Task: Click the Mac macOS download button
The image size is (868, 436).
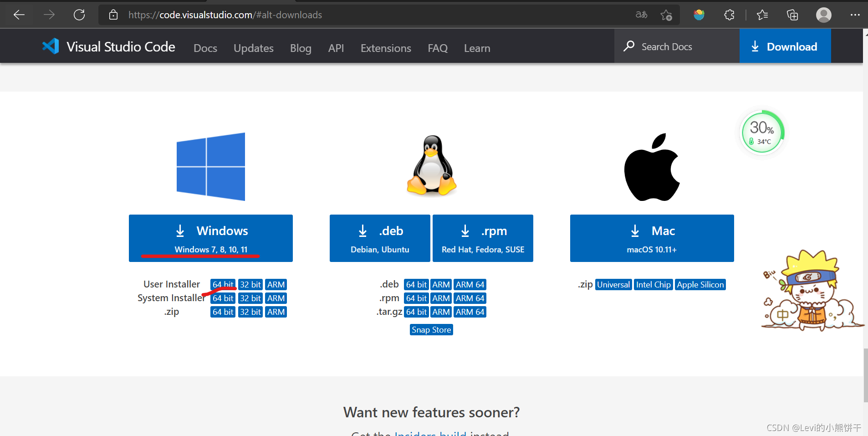Action: tap(652, 238)
